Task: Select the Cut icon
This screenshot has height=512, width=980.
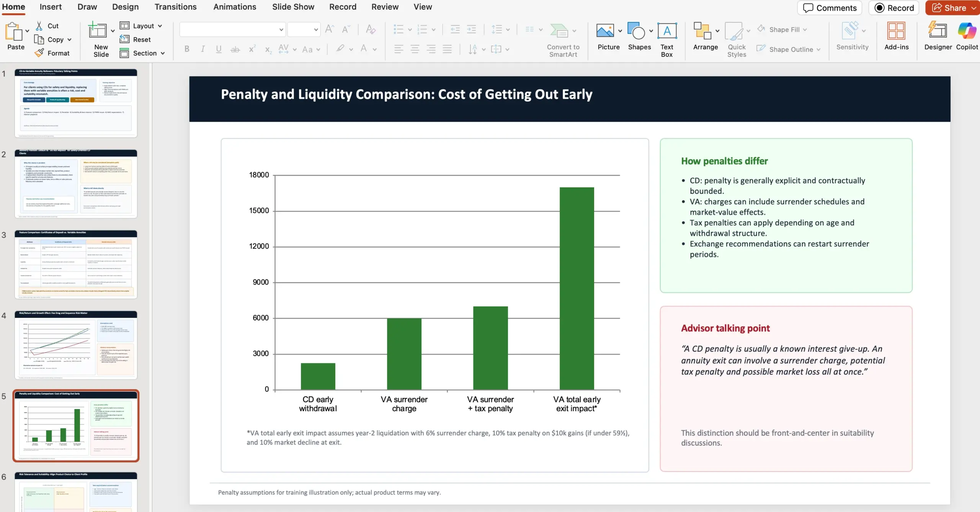Action: pos(39,25)
